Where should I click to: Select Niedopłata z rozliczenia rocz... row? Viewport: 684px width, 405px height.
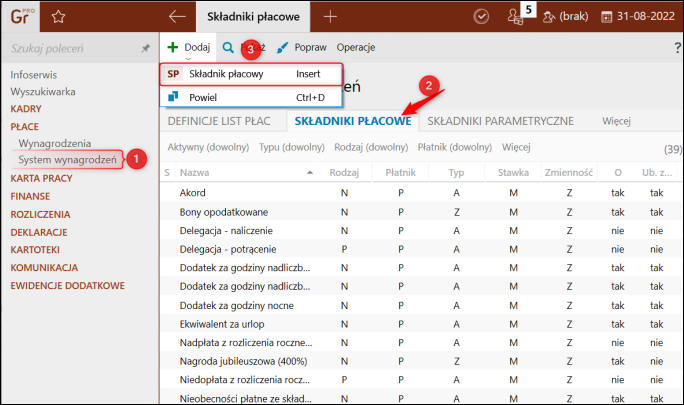[x=421, y=380]
